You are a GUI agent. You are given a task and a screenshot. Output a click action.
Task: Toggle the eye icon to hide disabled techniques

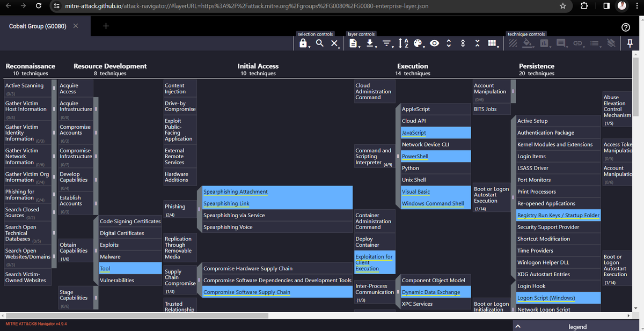(434, 43)
